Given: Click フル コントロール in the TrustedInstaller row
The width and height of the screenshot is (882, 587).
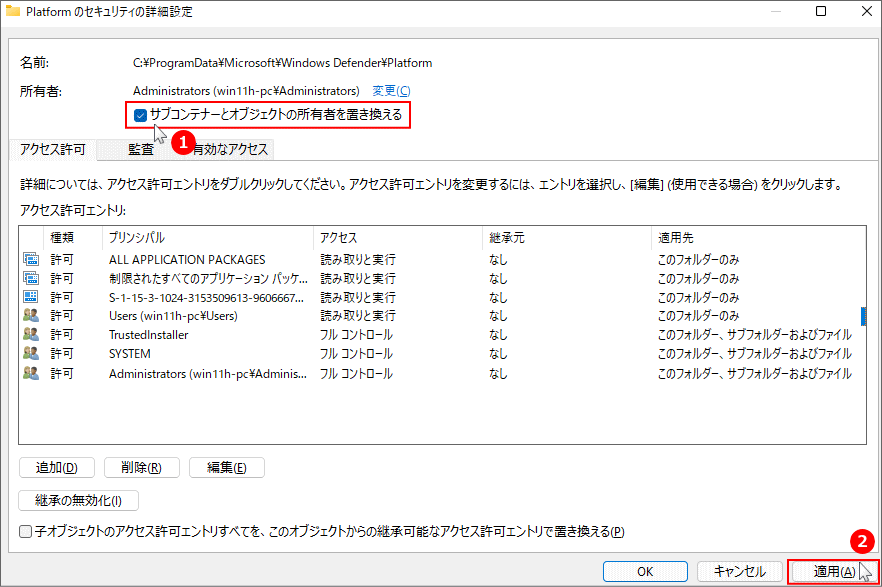Looking at the screenshot, I should coord(357,335).
